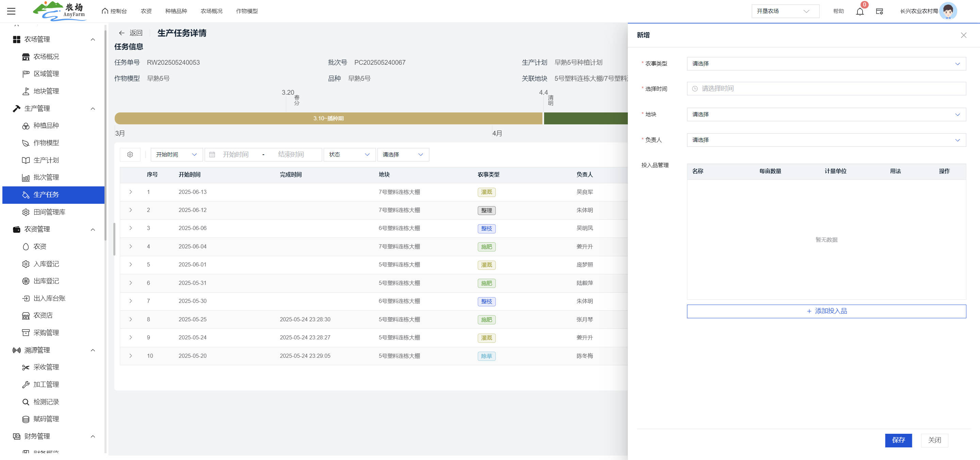Open 作物模型 top menu item
Viewport: 980px width, 460px height.
tap(246, 11)
